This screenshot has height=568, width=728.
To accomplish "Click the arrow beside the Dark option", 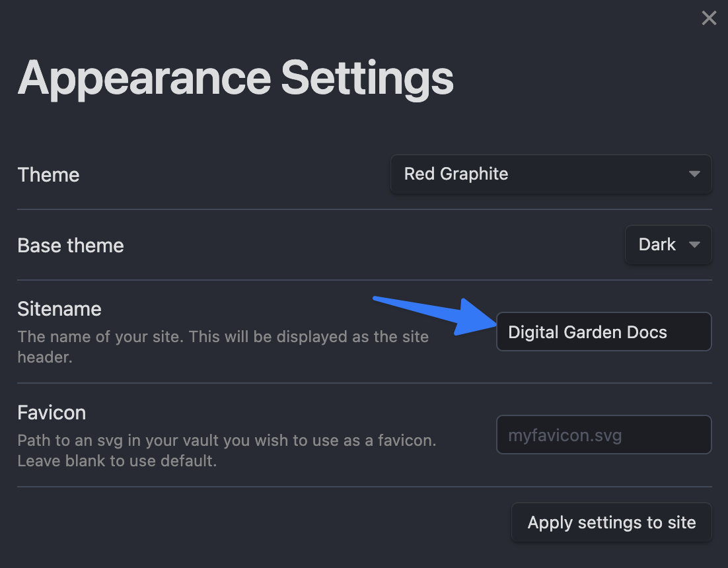I will pos(694,245).
